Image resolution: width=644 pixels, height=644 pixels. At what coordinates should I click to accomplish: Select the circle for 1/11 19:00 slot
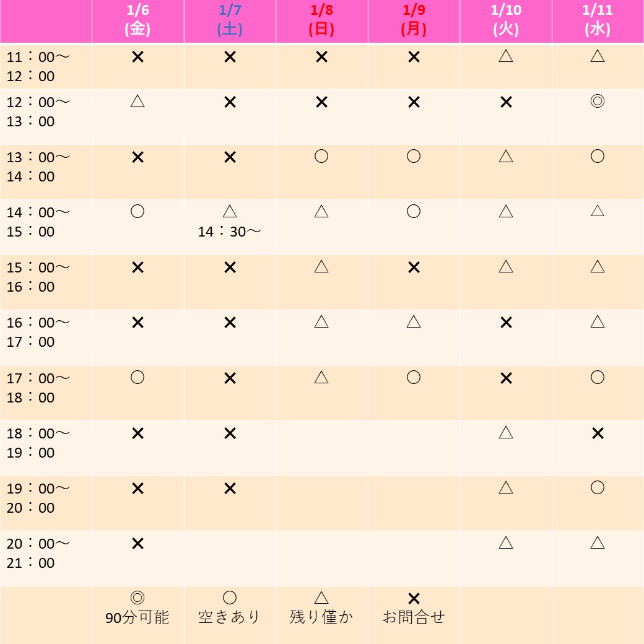[x=597, y=487]
